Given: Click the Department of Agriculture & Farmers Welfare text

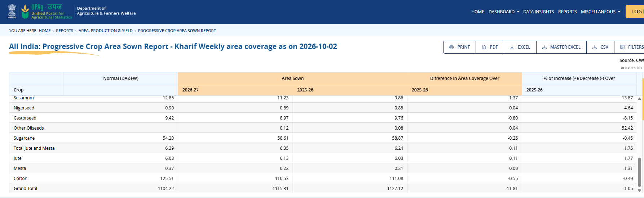Looking at the screenshot, I should point(106,11).
